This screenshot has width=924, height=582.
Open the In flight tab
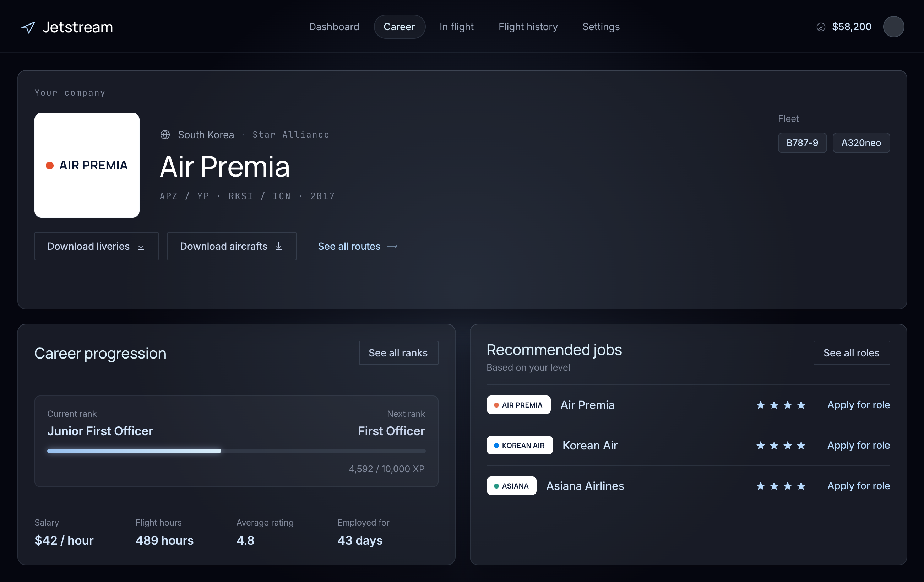456,27
